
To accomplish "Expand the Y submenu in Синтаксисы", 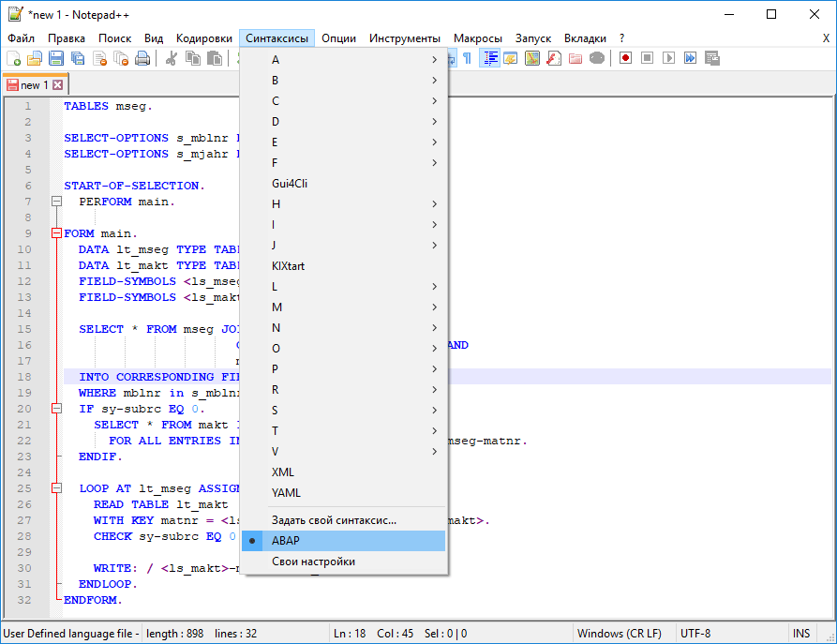I will point(286,492).
